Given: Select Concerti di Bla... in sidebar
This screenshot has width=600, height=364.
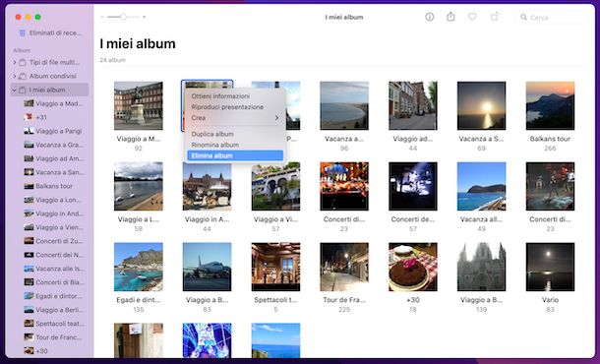Looking at the screenshot, I should pyautogui.click(x=53, y=282).
